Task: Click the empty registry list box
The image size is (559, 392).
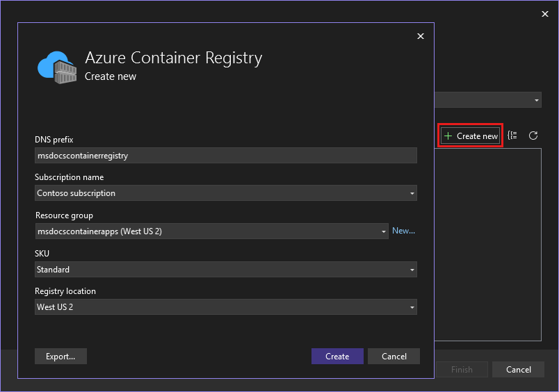Action: point(488,245)
